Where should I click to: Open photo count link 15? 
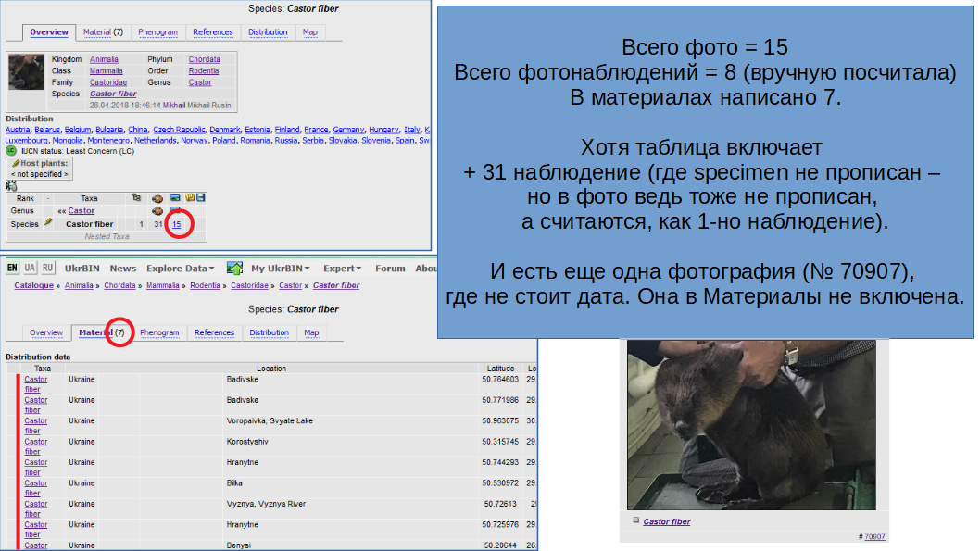pyautogui.click(x=176, y=224)
